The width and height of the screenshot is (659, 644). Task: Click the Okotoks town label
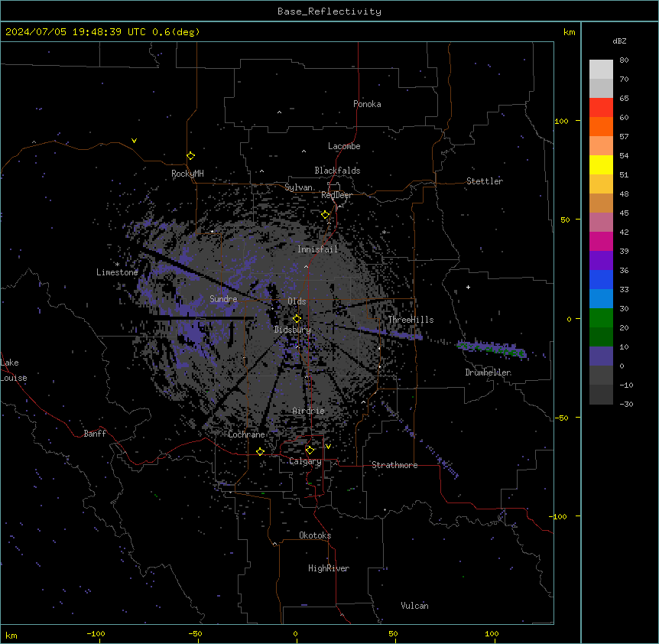pyautogui.click(x=315, y=535)
